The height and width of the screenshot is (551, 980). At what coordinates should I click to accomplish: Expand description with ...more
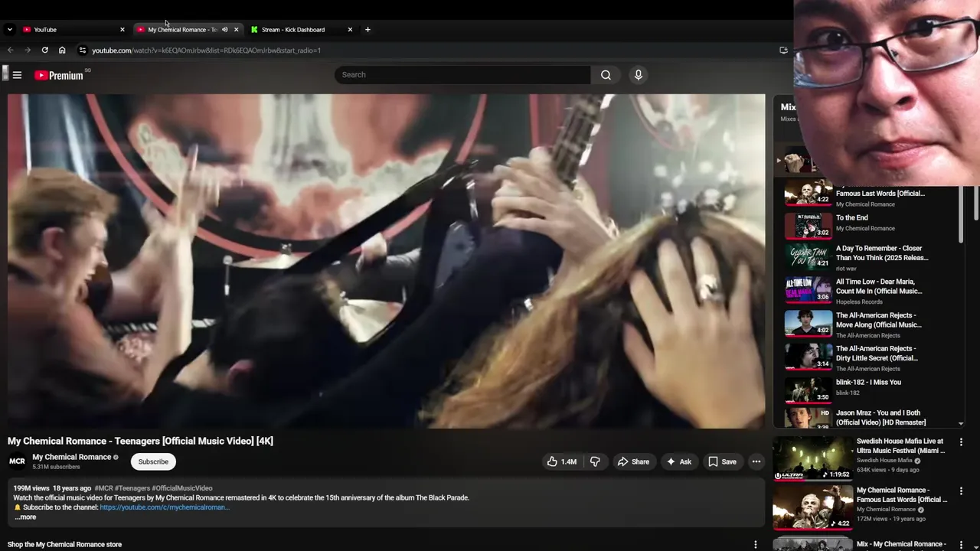coord(25,517)
